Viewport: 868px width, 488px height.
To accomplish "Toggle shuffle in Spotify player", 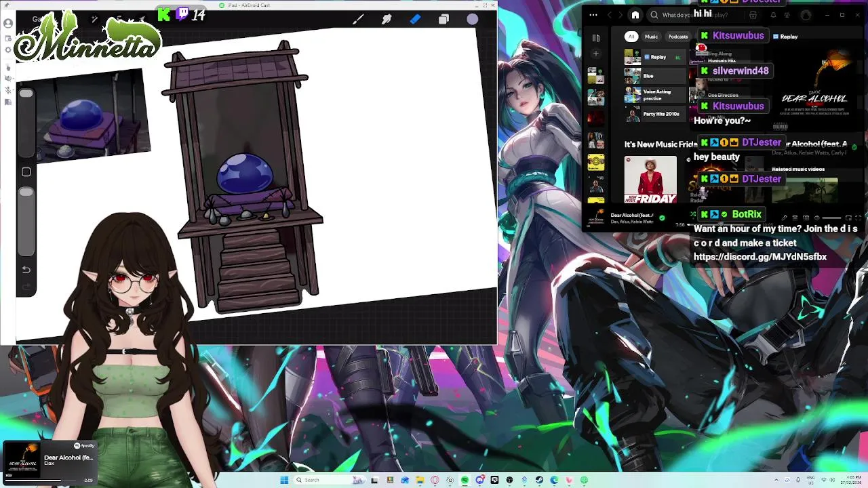I will [x=693, y=213].
